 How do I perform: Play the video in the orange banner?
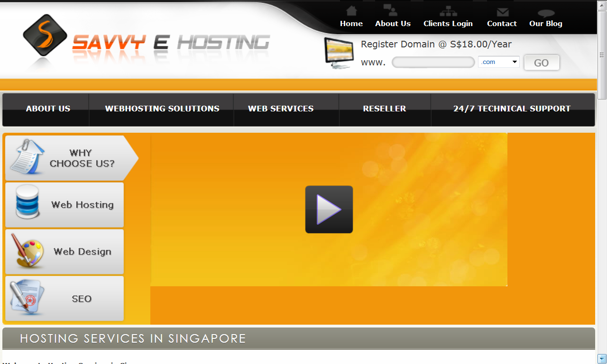(x=329, y=209)
